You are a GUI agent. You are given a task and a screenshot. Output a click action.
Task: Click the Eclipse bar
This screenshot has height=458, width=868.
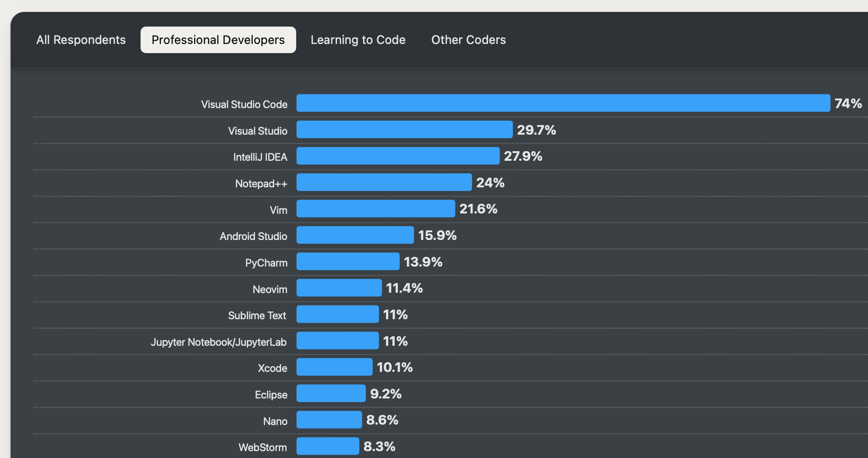pos(331,393)
